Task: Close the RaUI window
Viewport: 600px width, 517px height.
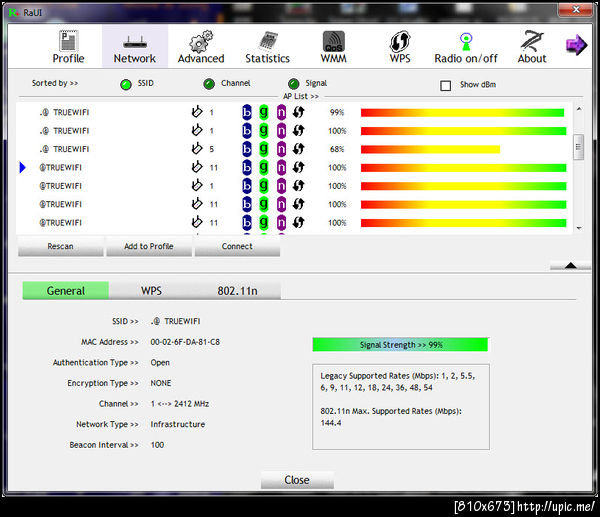Action: 576,10
